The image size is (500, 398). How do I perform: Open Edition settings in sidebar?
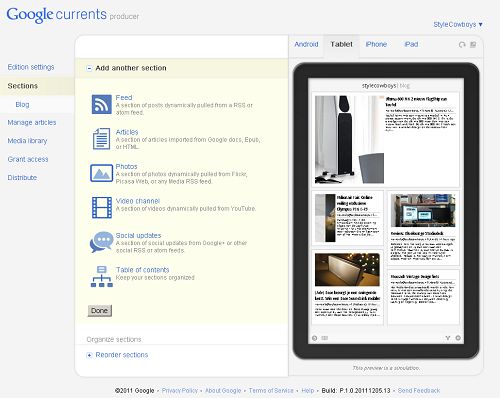[x=31, y=67]
